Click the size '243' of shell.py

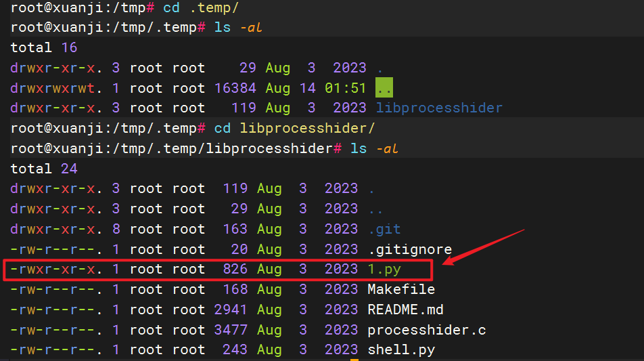235,350
